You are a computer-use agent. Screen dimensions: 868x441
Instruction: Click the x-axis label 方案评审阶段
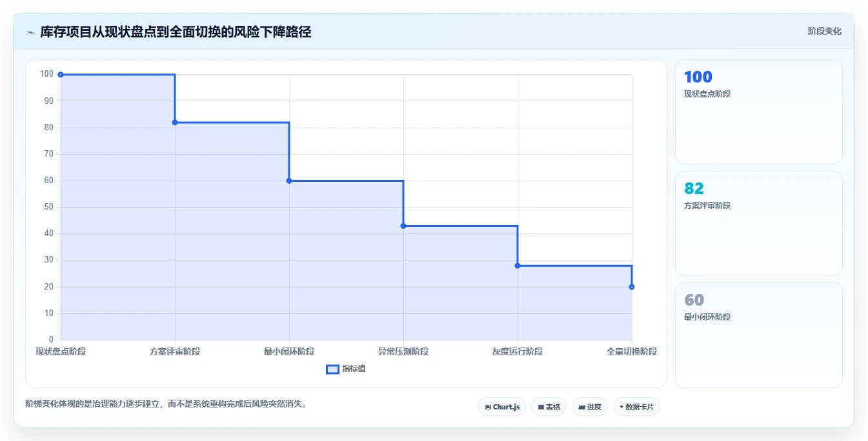click(x=175, y=351)
